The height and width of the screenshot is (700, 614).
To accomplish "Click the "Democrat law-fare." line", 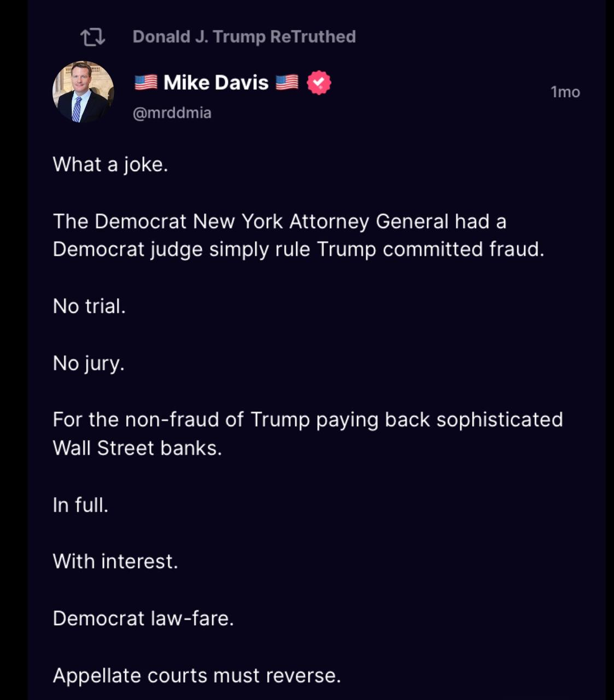I will click(x=143, y=619).
